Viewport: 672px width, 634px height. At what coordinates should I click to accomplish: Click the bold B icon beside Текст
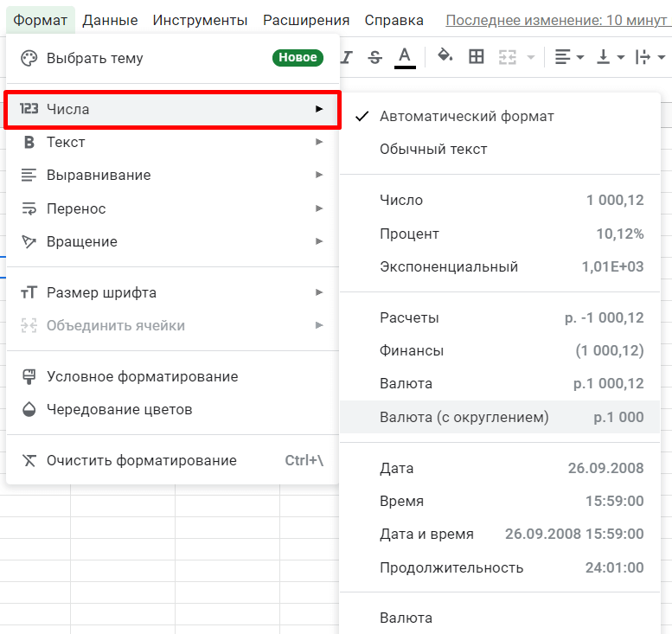(29, 142)
